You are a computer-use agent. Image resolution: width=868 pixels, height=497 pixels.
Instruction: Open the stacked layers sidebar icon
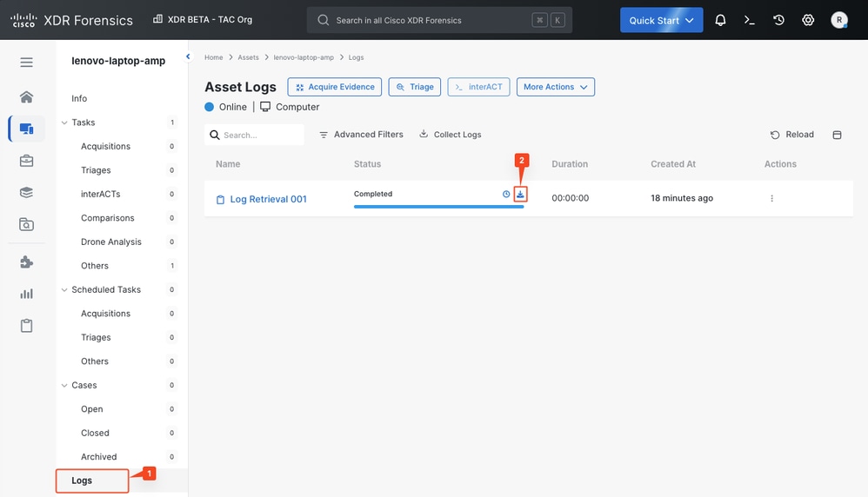coord(26,192)
